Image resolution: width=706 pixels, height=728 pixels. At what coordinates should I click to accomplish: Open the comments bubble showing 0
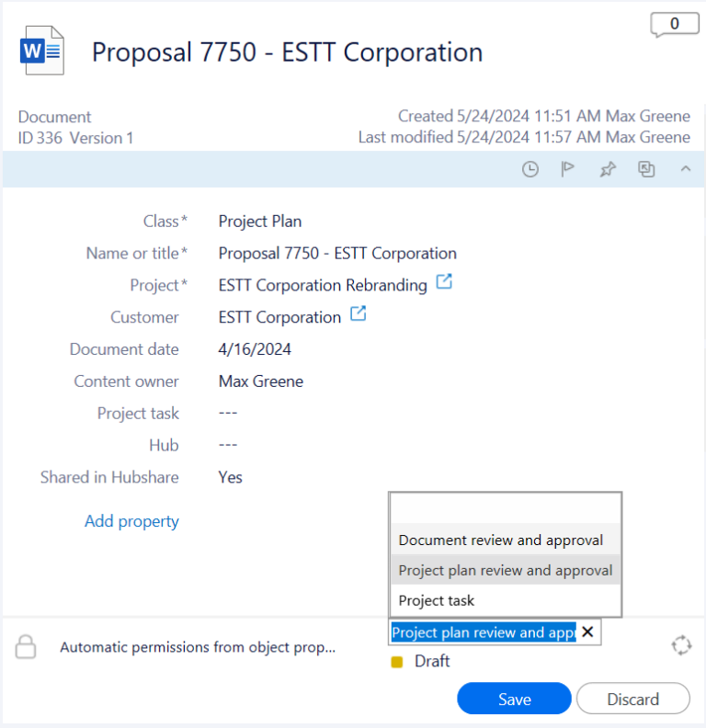(x=674, y=25)
